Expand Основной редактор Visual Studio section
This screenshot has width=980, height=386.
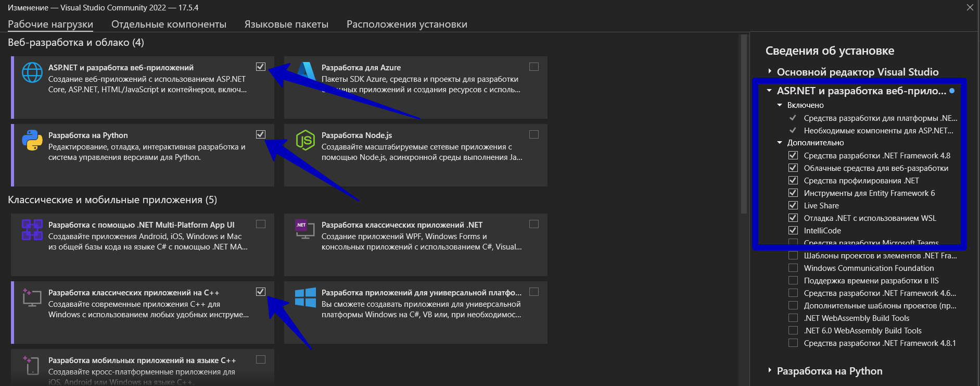[x=770, y=71]
